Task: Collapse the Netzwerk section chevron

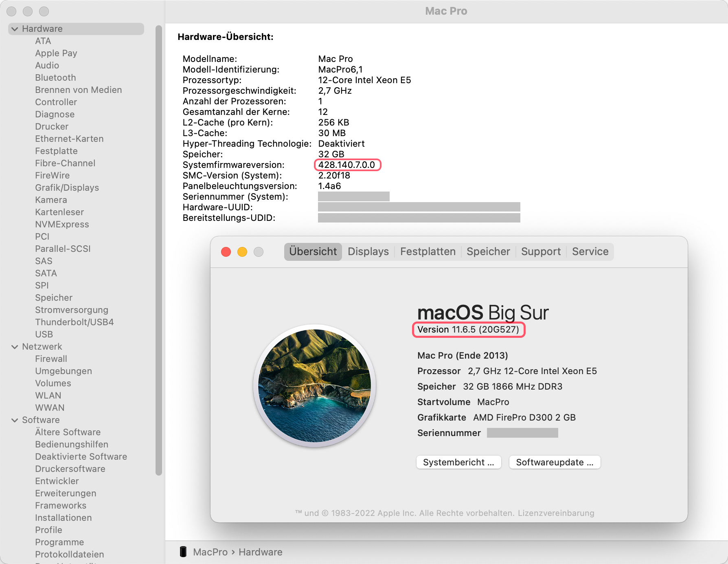Action: 15,347
